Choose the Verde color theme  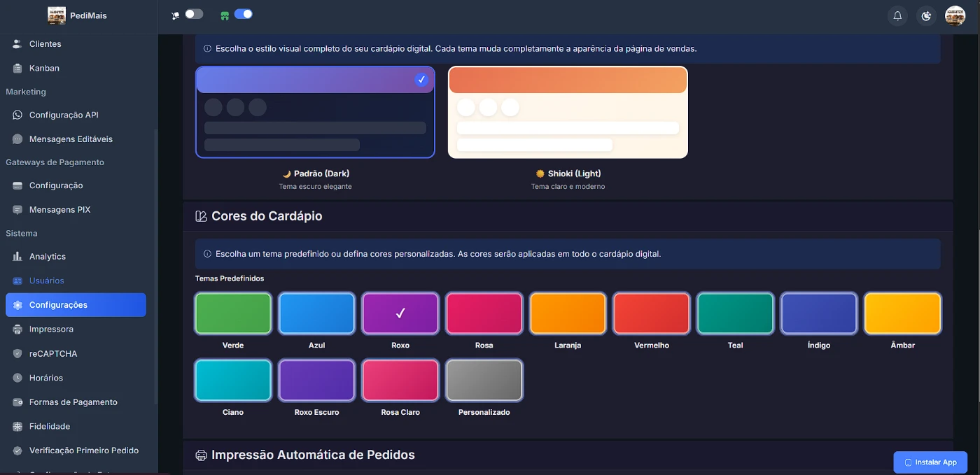point(233,313)
